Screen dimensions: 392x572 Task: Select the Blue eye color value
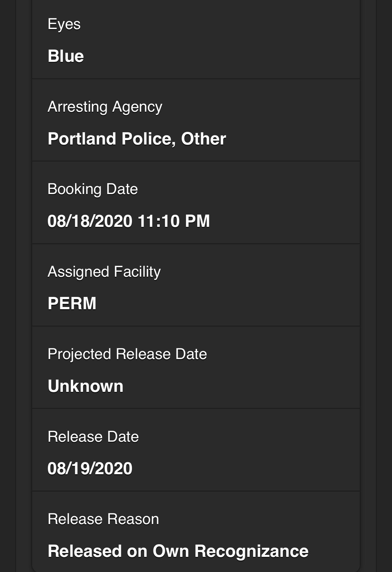[66, 56]
